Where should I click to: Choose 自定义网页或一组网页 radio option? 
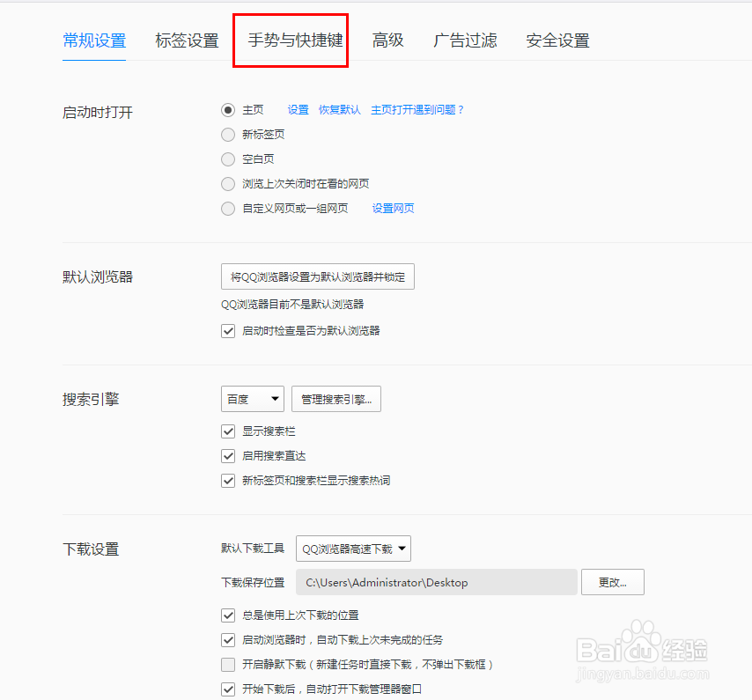coord(228,209)
